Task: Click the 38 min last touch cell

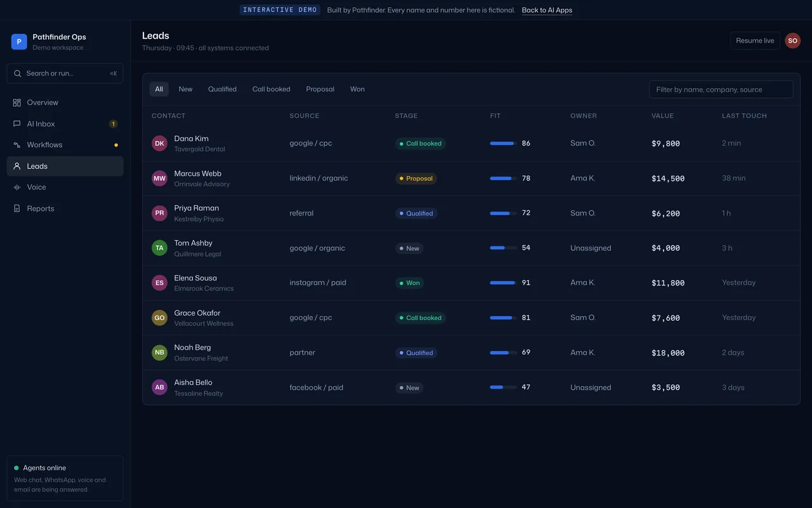Action: coord(734,178)
